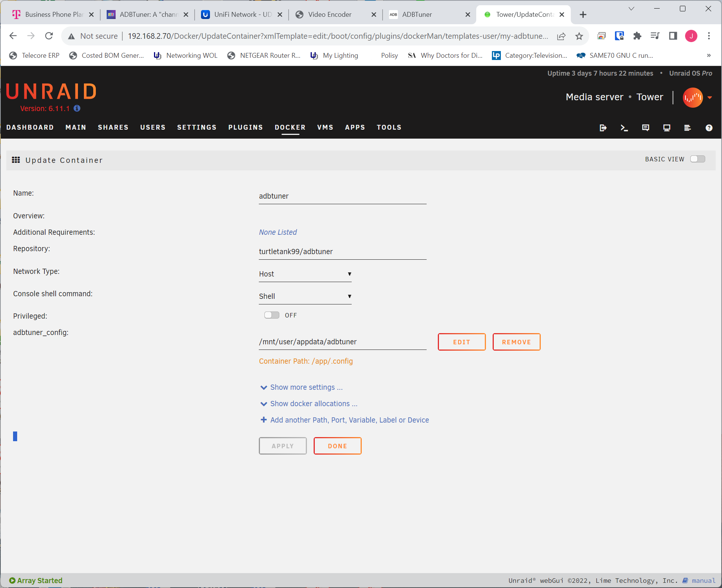
Task: Toggle the Basic View switch
Action: [x=697, y=159]
